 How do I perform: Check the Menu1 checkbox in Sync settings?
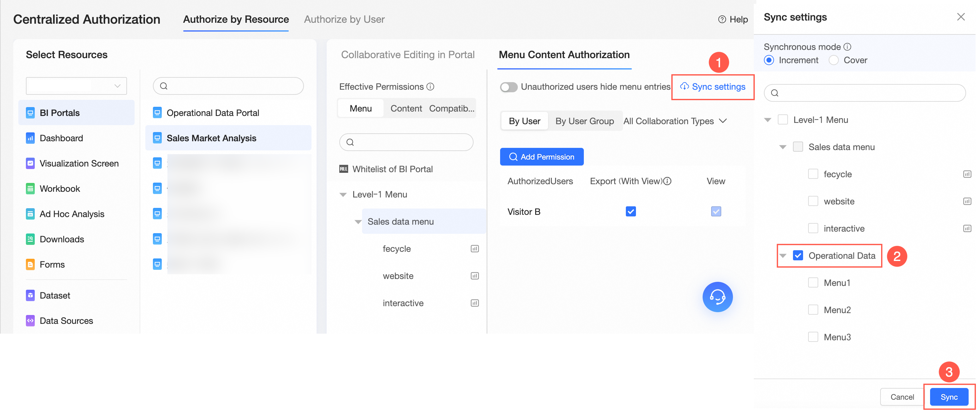point(813,283)
